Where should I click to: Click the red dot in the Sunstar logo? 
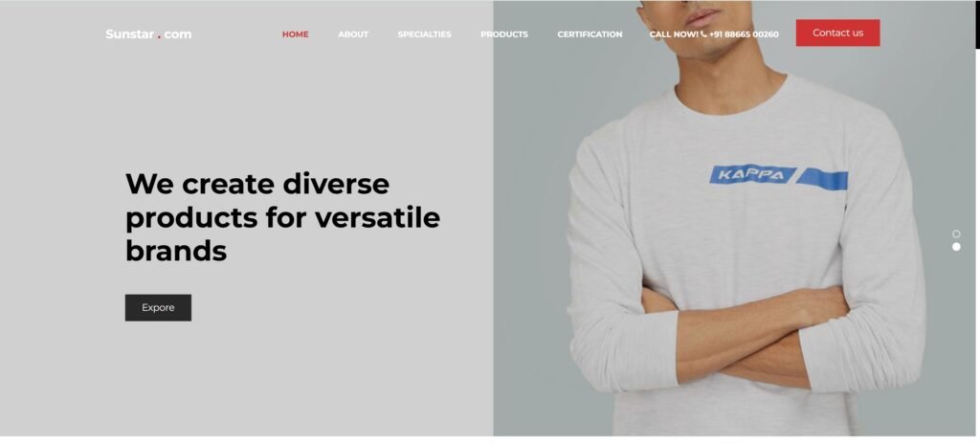[x=159, y=37]
